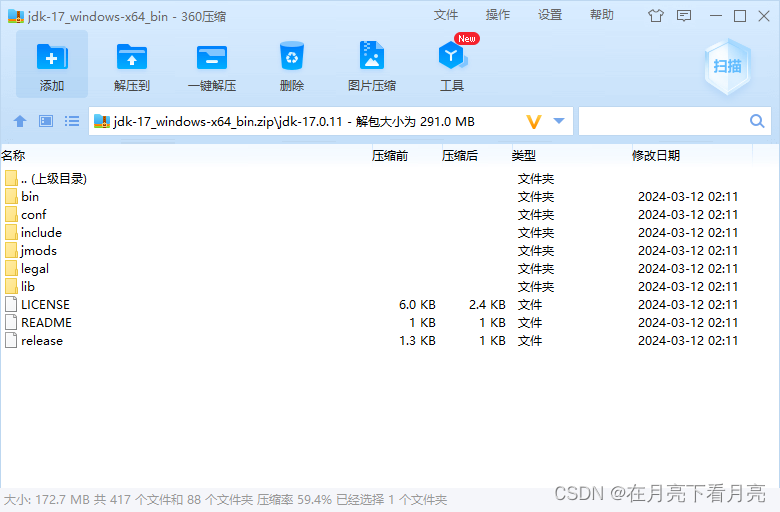Select the README file name

point(46,322)
